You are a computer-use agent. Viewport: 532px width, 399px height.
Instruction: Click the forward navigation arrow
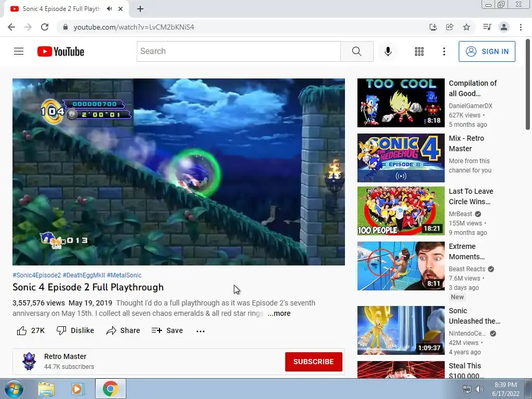click(x=28, y=27)
